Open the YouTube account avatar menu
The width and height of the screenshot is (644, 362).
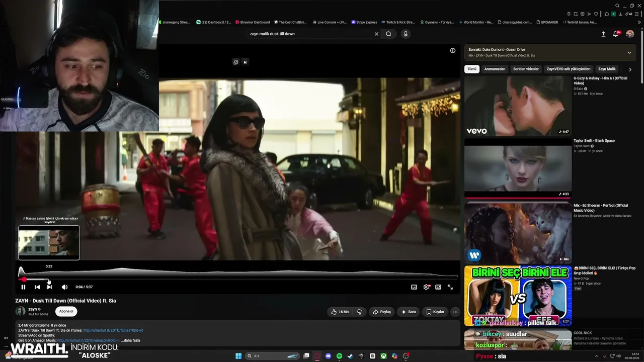(630, 34)
